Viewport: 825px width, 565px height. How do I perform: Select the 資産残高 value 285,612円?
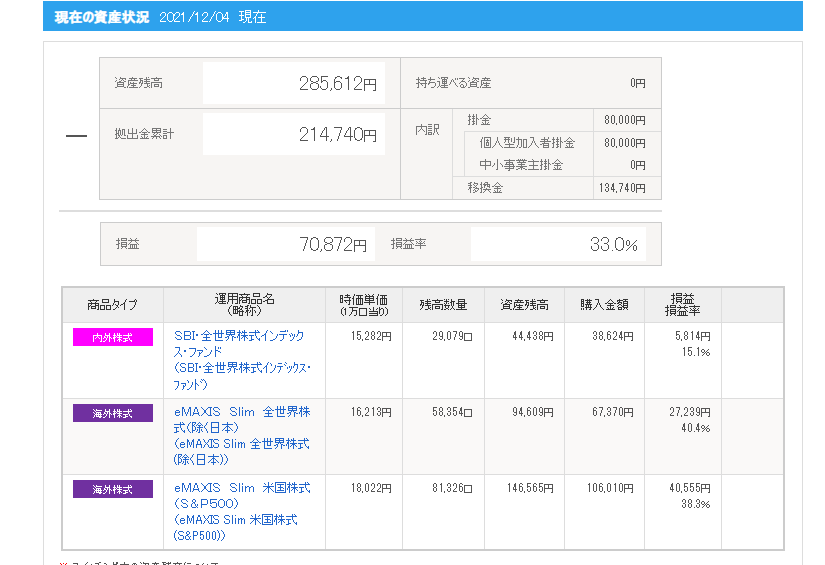click(x=337, y=84)
